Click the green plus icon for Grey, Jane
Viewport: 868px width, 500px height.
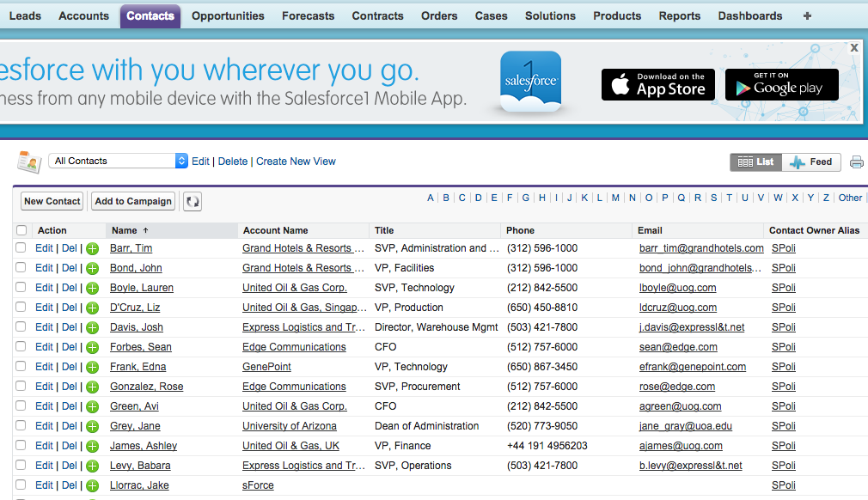click(93, 426)
